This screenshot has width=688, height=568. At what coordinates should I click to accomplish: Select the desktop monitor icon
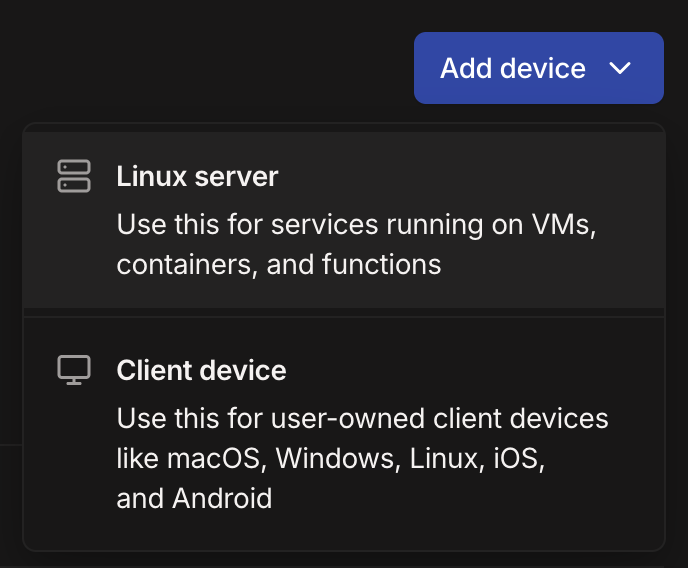click(74, 370)
